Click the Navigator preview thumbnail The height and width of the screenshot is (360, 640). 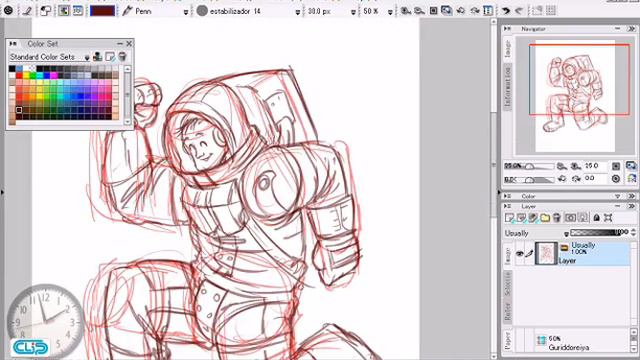(x=574, y=96)
